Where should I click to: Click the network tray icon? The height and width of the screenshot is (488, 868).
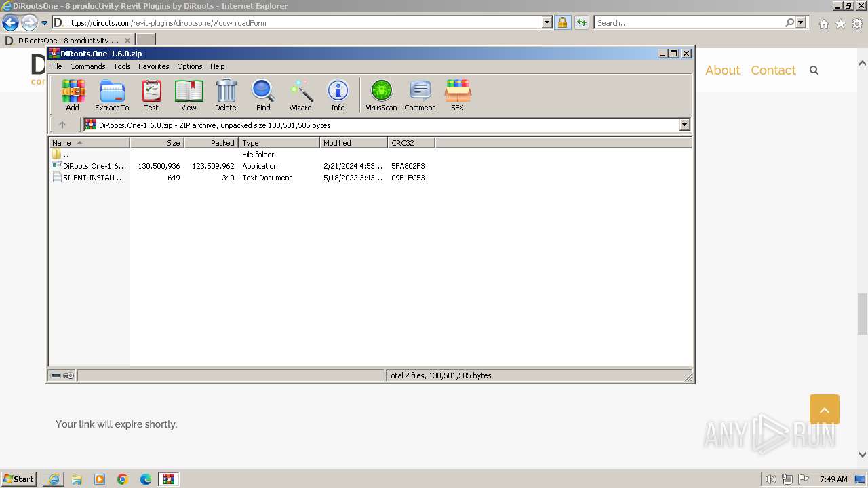pos(787,479)
